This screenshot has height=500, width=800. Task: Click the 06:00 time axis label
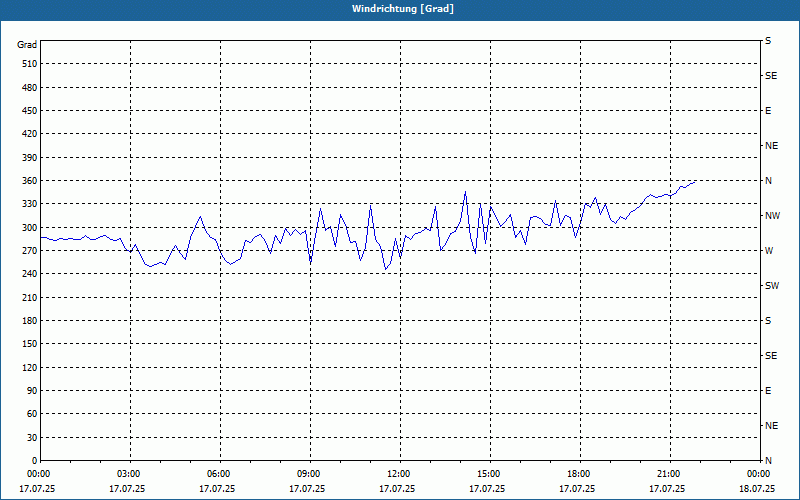click(x=220, y=474)
